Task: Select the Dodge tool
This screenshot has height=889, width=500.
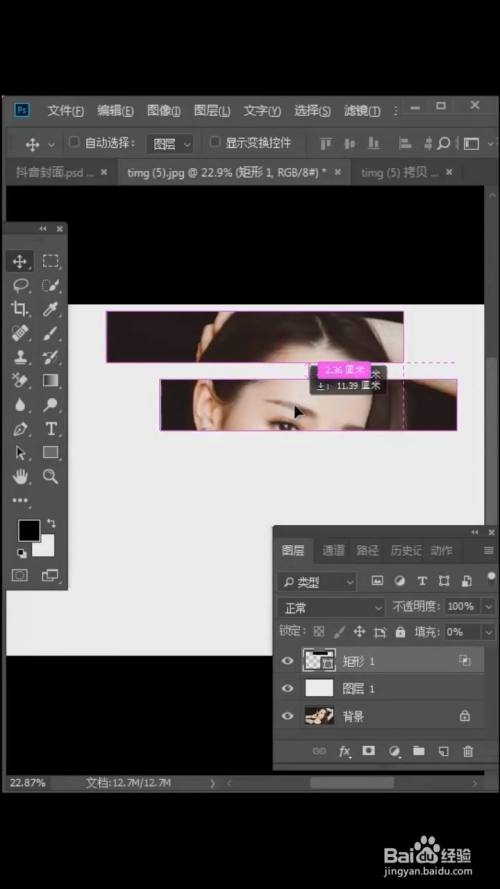Action: pos(50,404)
